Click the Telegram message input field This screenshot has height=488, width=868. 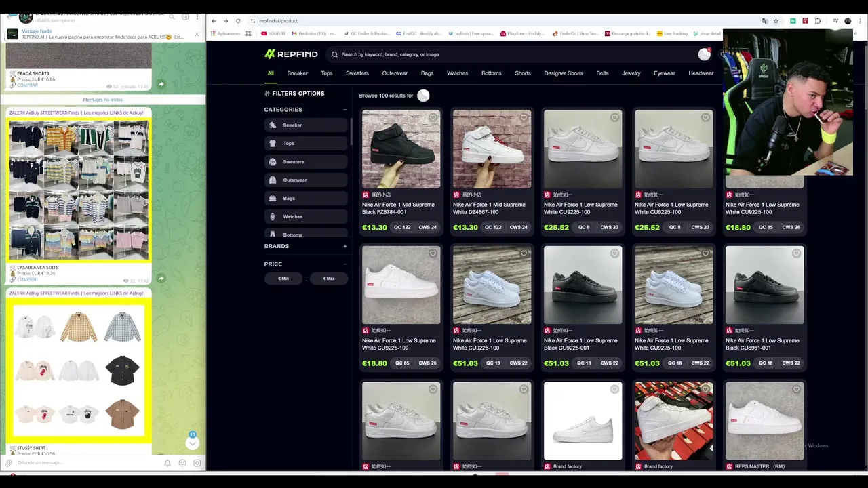(88, 463)
